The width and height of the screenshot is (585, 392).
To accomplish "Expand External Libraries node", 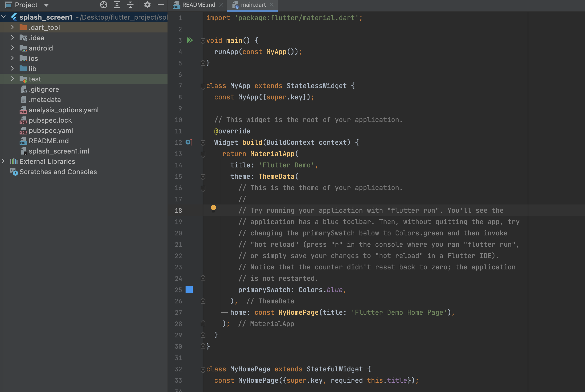I will [4, 161].
